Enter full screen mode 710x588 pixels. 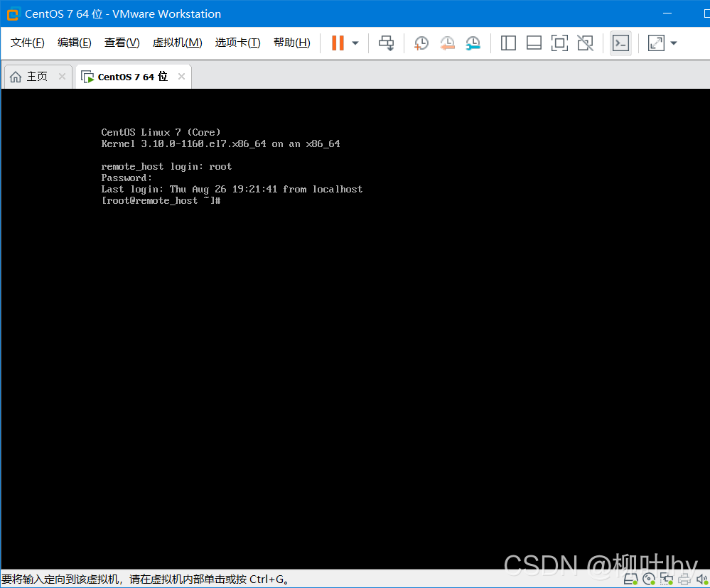click(x=559, y=43)
